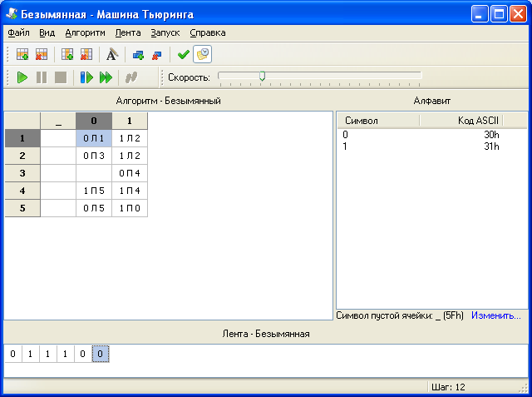Click the Код ASCII column header
Screen dimensions: 532x397
point(461,121)
